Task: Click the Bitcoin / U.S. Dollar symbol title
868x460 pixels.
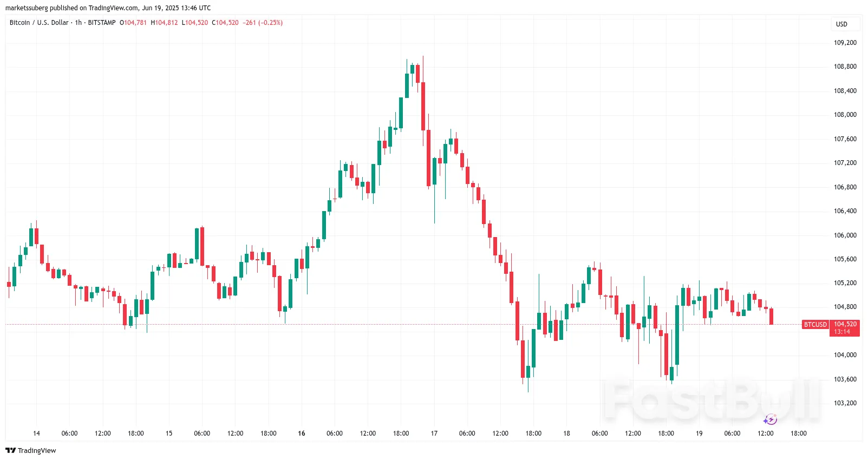Action: point(39,23)
